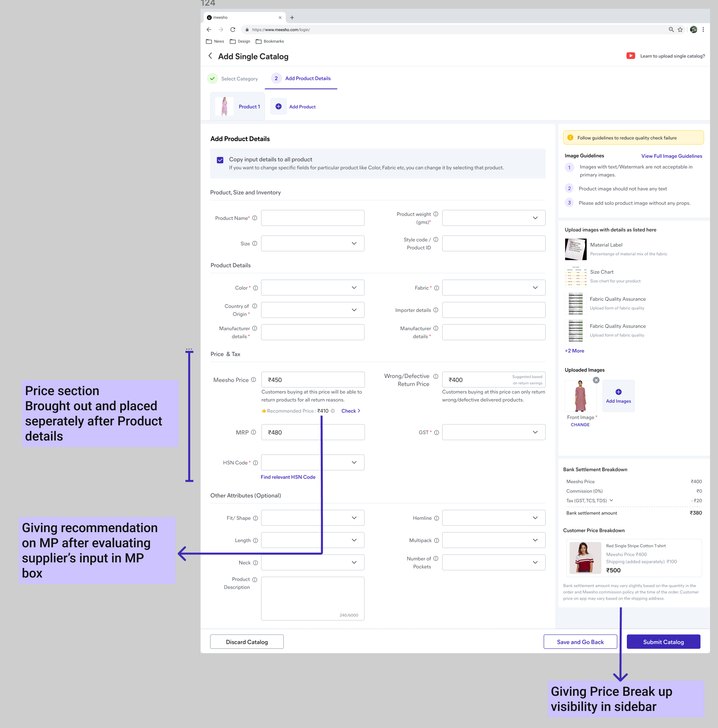The height and width of the screenshot is (728, 718).
Task: Open the GST dropdown
Action: (494, 432)
